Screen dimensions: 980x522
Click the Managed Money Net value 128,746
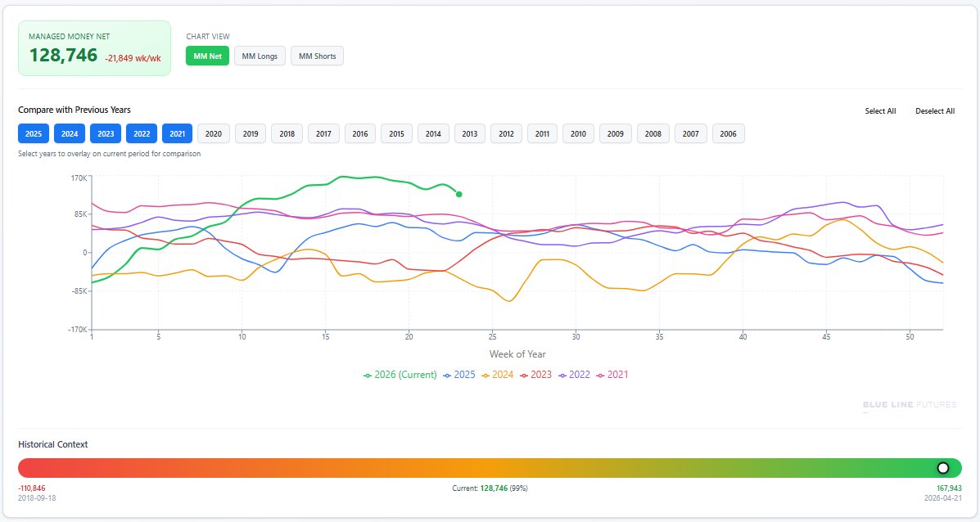click(x=63, y=55)
